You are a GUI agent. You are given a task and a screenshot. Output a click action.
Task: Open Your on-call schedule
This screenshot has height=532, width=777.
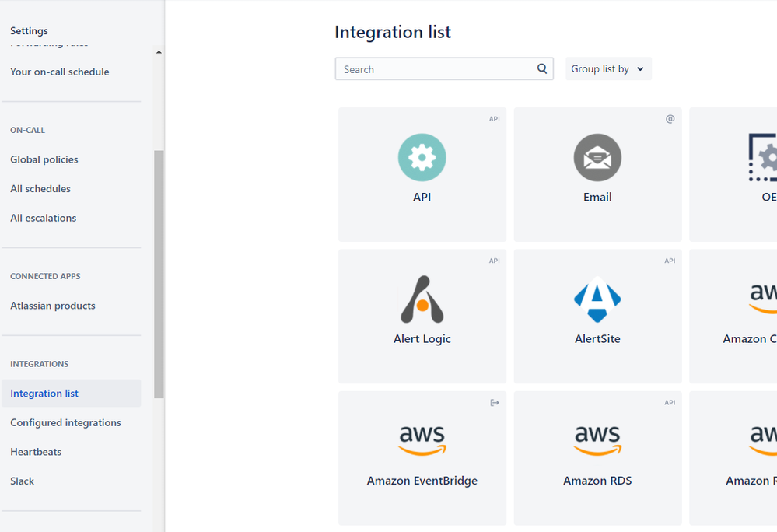pyautogui.click(x=59, y=72)
